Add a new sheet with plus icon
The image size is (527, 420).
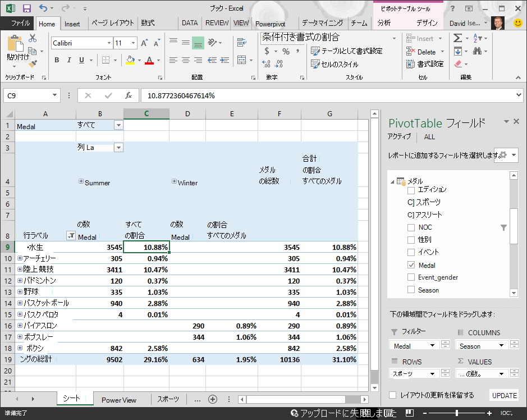pyautogui.click(x=212, y=399)
